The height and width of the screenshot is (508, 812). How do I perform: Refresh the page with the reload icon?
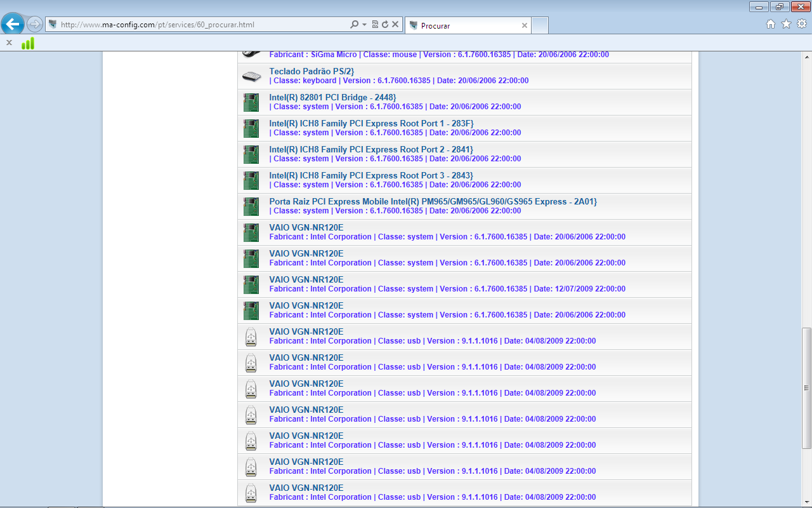coord(384,24)
